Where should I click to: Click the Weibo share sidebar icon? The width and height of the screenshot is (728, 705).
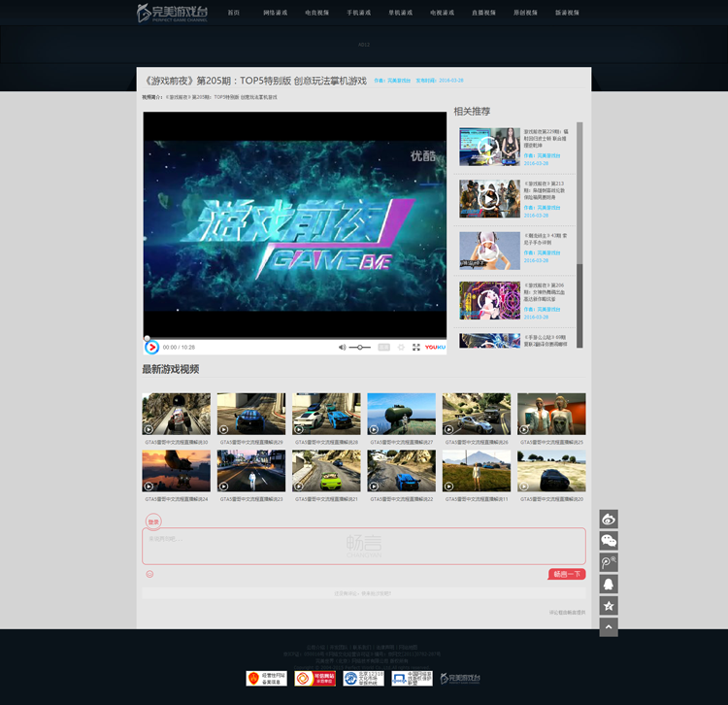point(609,519)
